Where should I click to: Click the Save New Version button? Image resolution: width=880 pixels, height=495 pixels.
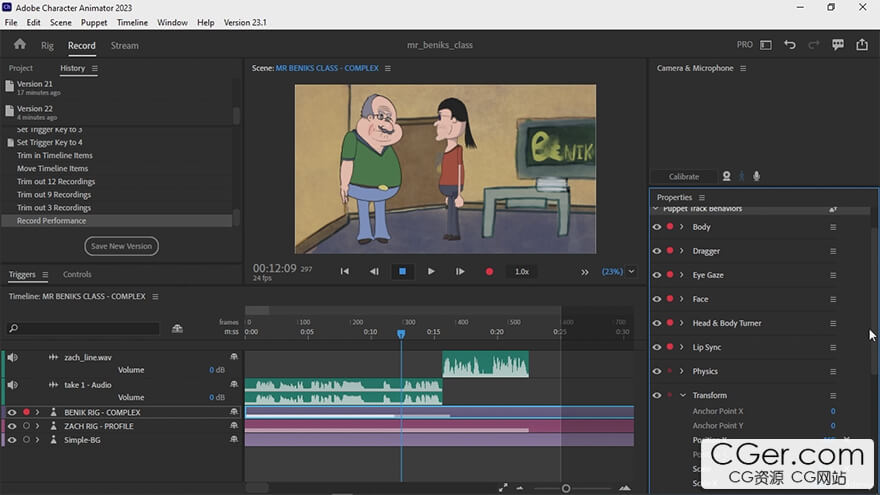tap(121, 246)
